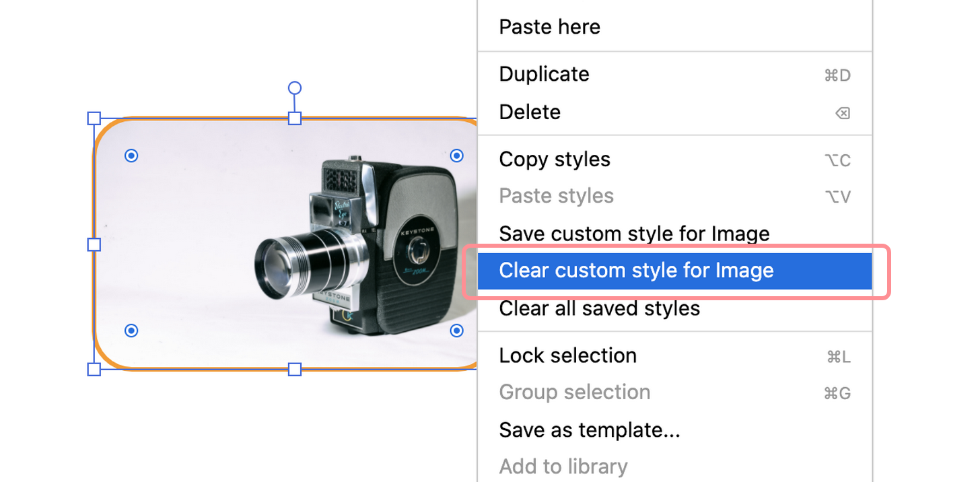Screen dimensions: 980x482
Task: Click the bottom-right corner radius control dot
Action: (456, 331)
